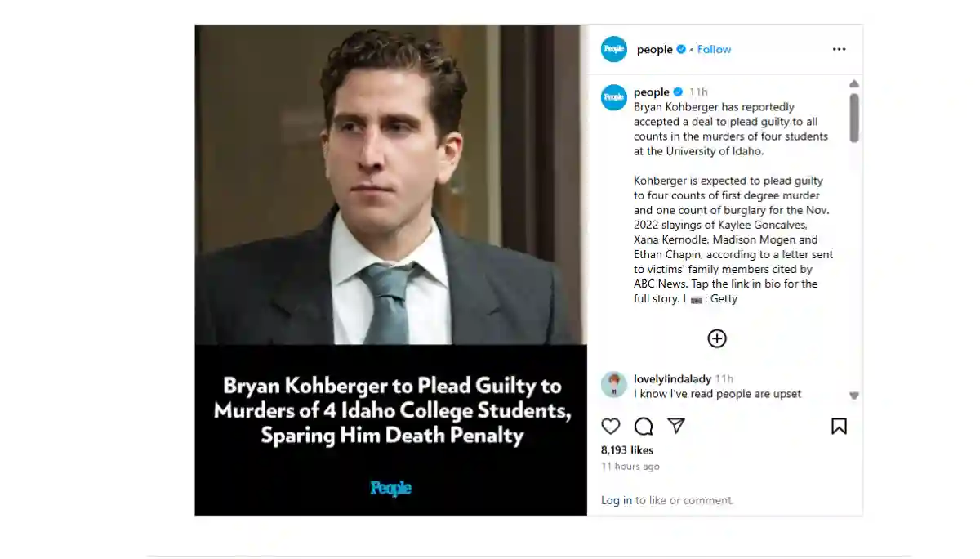Image resolution: width=980 pixels, height=559 pixels.
Task: Open People avatar in post header
Action: tap(614, 49)
